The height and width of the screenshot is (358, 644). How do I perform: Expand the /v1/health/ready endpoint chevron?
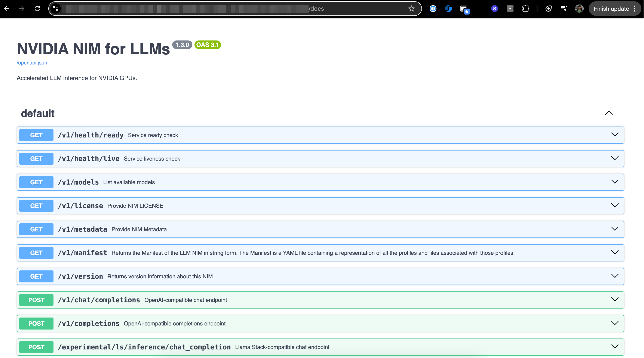pyautogui.click(x=614, y=135)
